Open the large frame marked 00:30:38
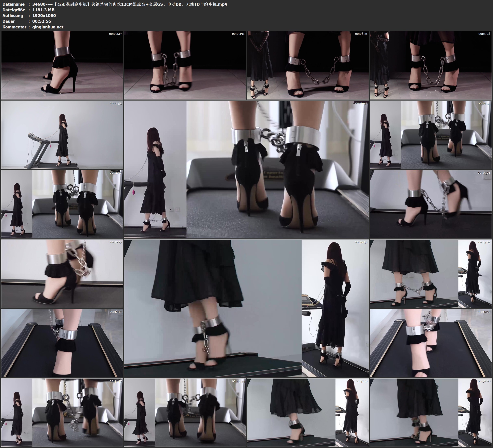The width and height of the screenshot is (493, 448). [x=247, y=308]
